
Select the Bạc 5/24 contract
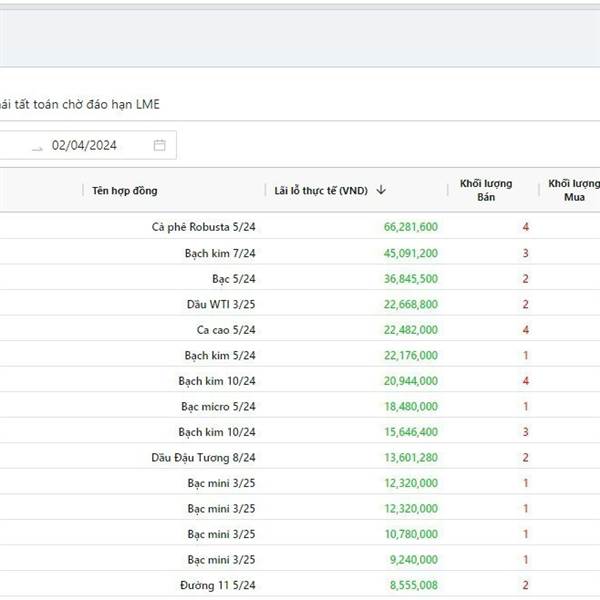click(x=234, y=279)
